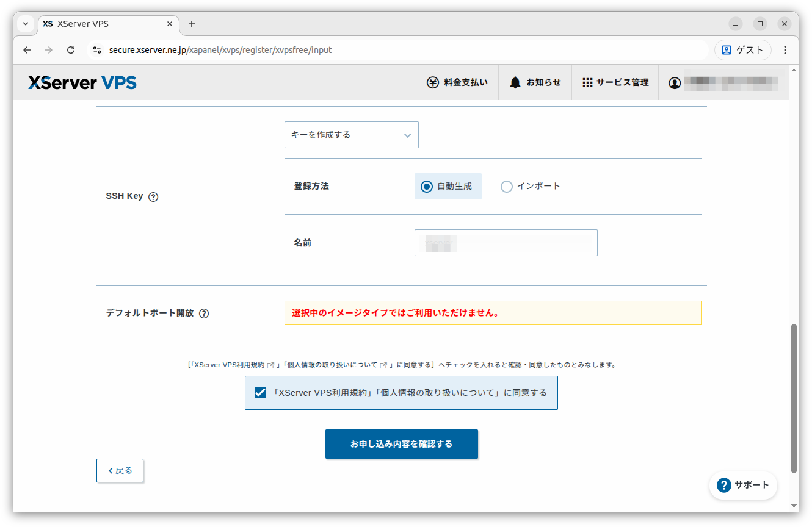View help for デフォルトポート開放
Viewport: 812px width, 527px height.
pyautogui.click(x=204, y=313)
